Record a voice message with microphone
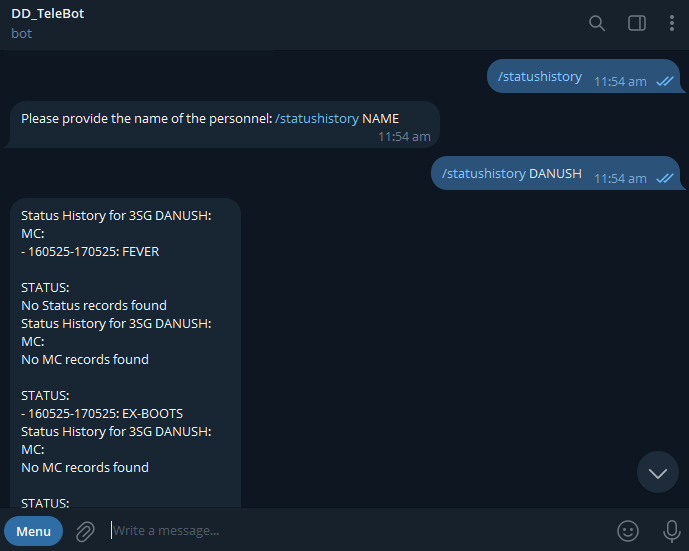 click(672, 531)
